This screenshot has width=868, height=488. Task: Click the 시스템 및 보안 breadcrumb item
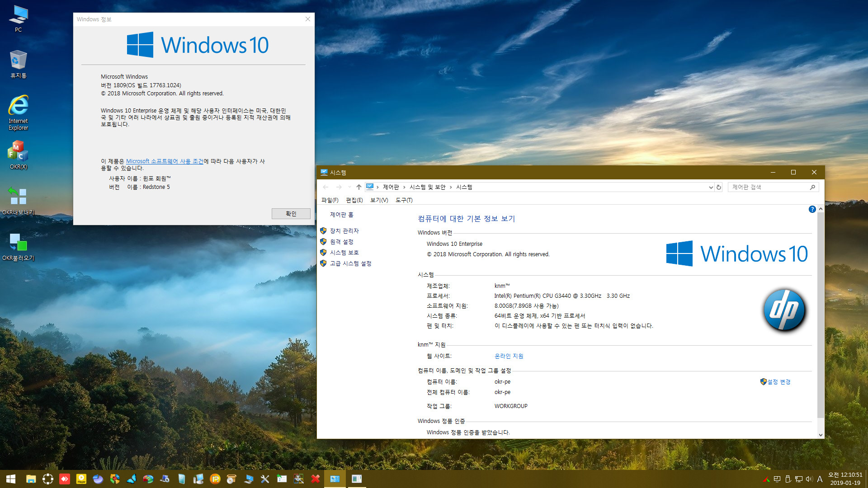[x=428, y=187]
